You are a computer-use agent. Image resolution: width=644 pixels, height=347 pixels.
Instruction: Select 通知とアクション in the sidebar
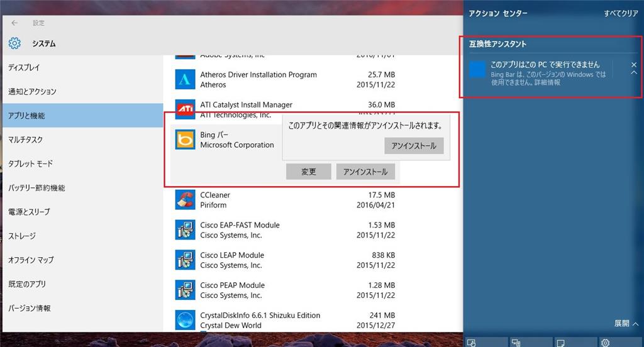click(x=82, y=92)
